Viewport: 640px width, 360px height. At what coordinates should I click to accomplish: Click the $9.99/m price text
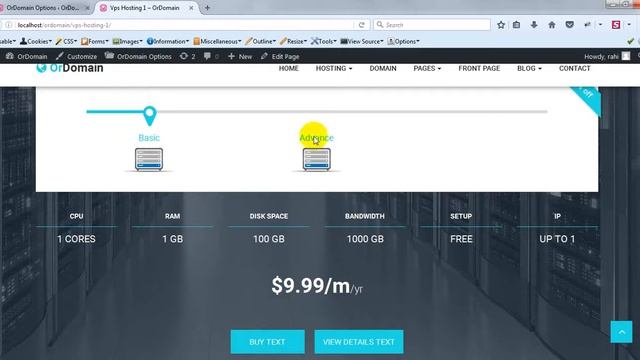pos(311,285)
